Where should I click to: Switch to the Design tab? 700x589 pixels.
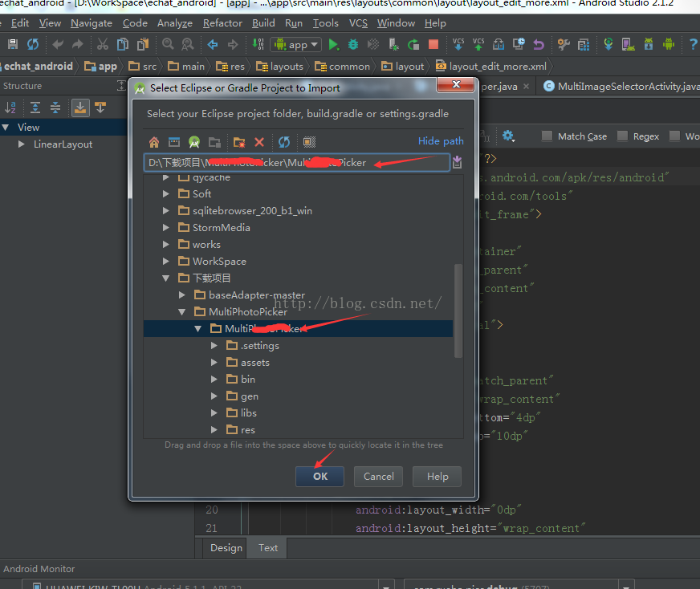[226, 547]
